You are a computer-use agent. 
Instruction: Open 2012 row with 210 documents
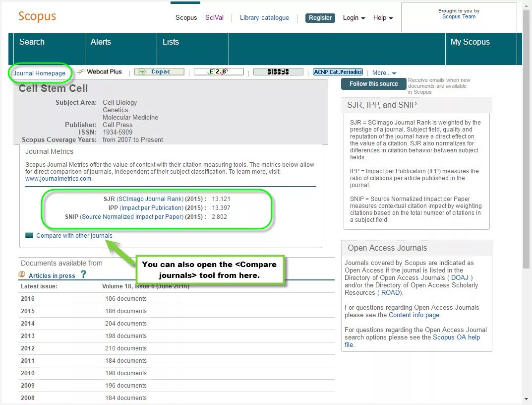[x=177, y=348]
